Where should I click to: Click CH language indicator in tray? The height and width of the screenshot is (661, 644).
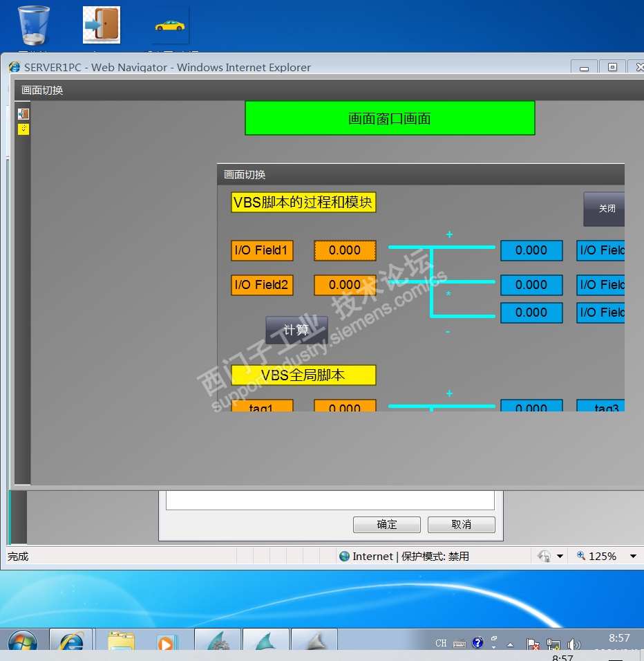441,643
